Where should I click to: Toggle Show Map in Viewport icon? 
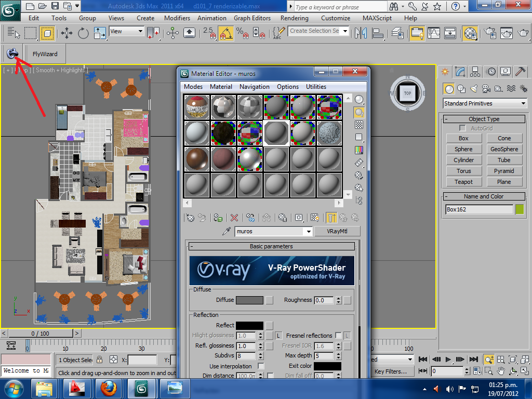314,218
